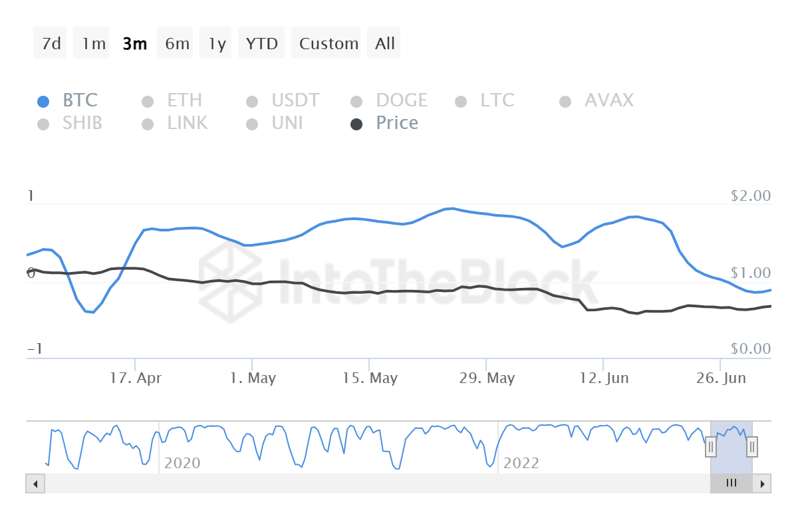Screen dimensions: 798x532
Task: Open the Custom date range
Action: click(328, 44)
